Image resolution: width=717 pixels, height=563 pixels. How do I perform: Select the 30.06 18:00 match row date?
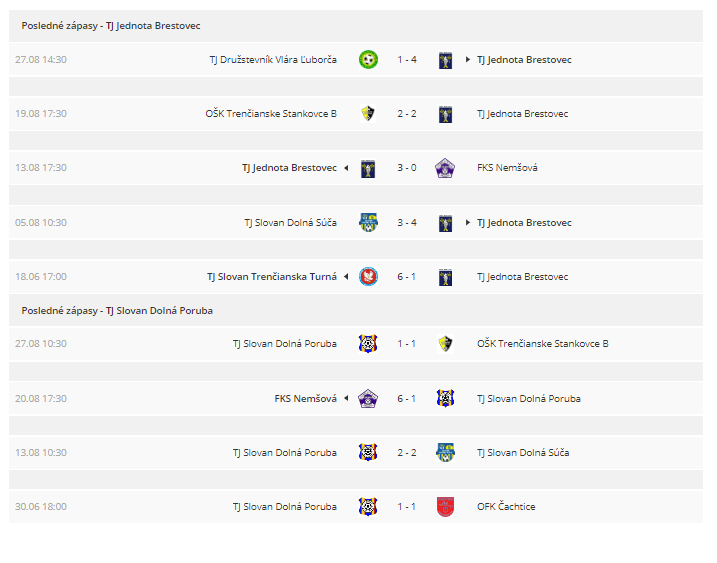tap(41, 507)
